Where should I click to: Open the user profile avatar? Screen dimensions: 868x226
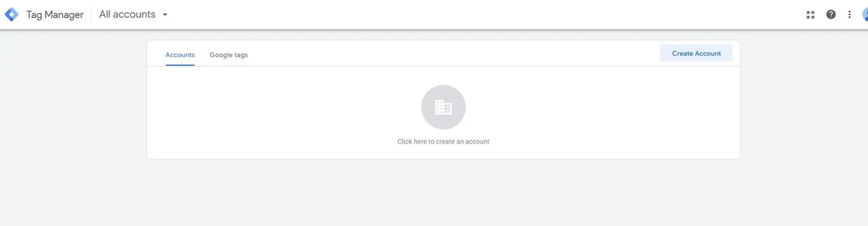(865, 14)
